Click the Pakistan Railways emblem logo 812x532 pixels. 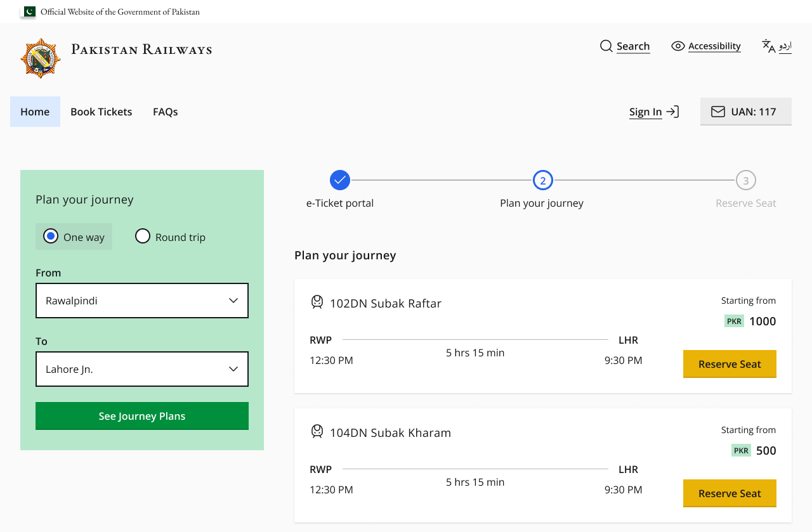click(41, 58)
